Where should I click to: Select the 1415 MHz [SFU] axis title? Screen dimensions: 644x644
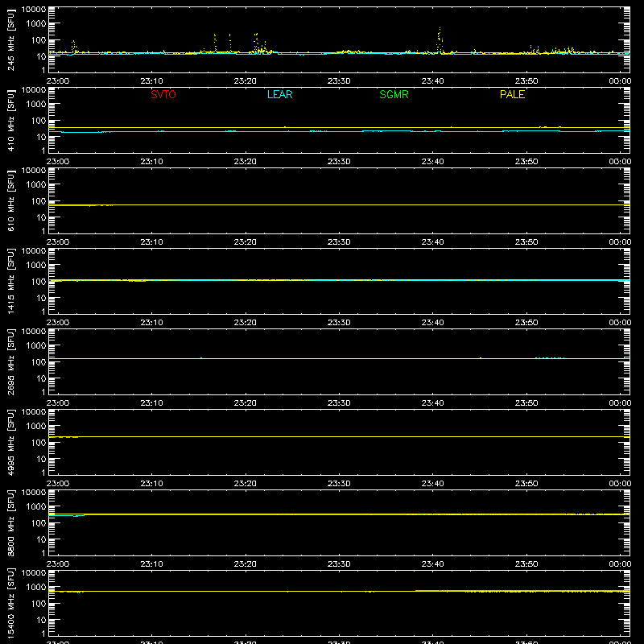point(10,281)
